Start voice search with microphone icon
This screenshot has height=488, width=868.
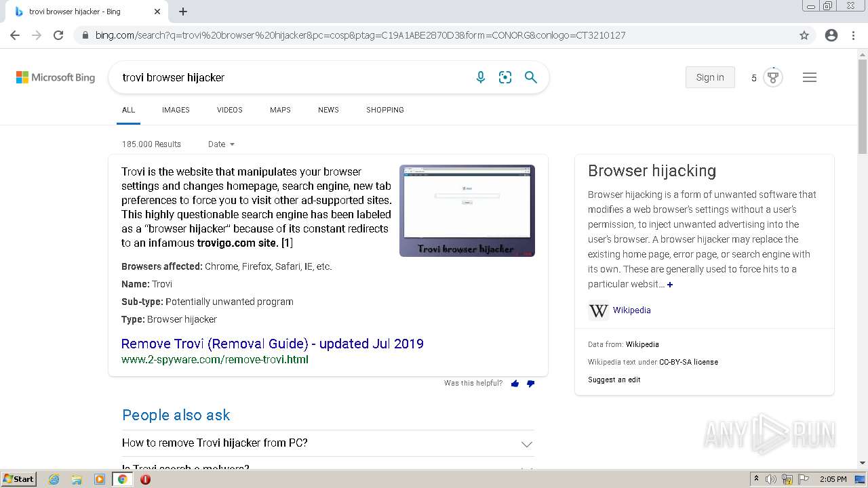coord(481,77)
